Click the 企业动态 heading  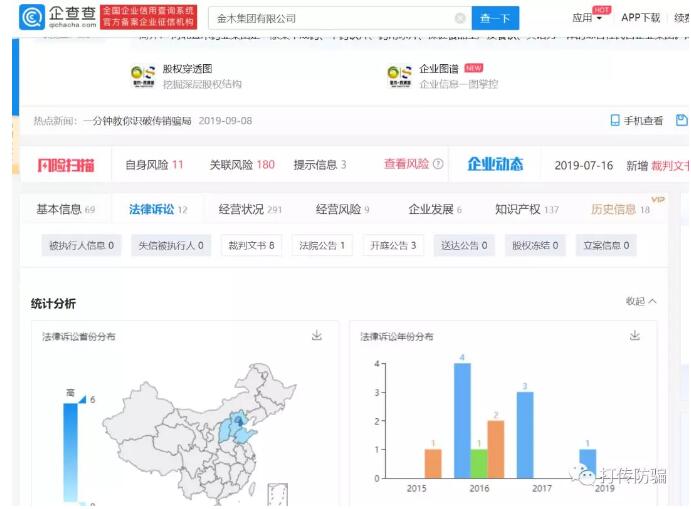click(x=495, y=164)
